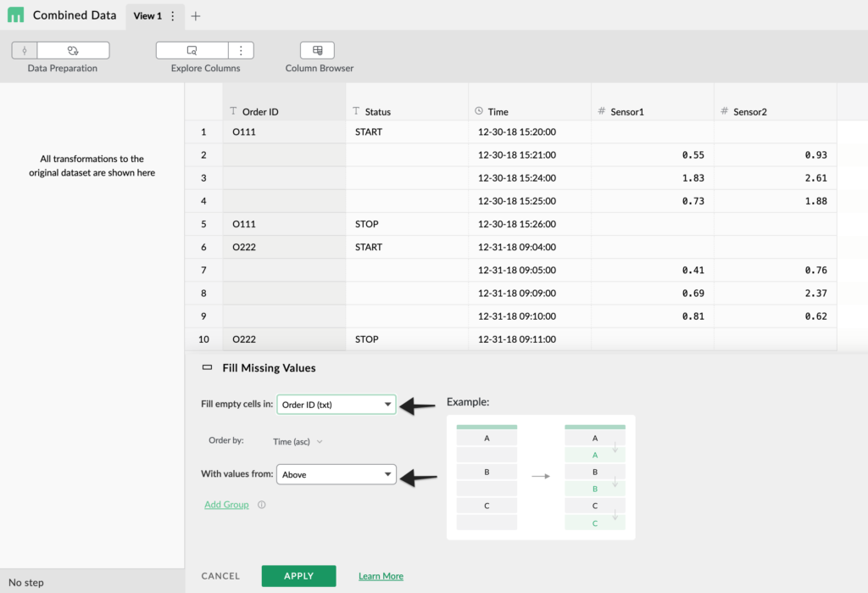The height and width of the screenshot is (593, 868).
Task: Collapse the Fill Missing Values panel icon
Action: [207, 367]
